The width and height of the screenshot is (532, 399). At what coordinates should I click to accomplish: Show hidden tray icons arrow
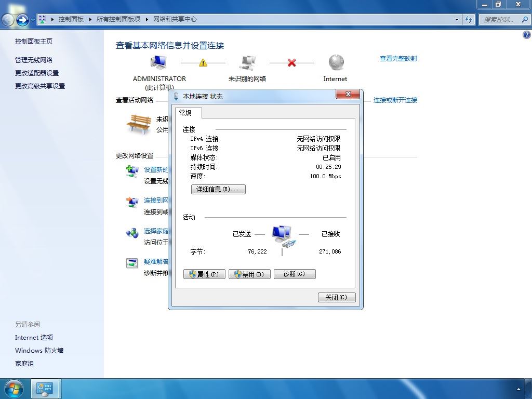[x=518, y=389]
